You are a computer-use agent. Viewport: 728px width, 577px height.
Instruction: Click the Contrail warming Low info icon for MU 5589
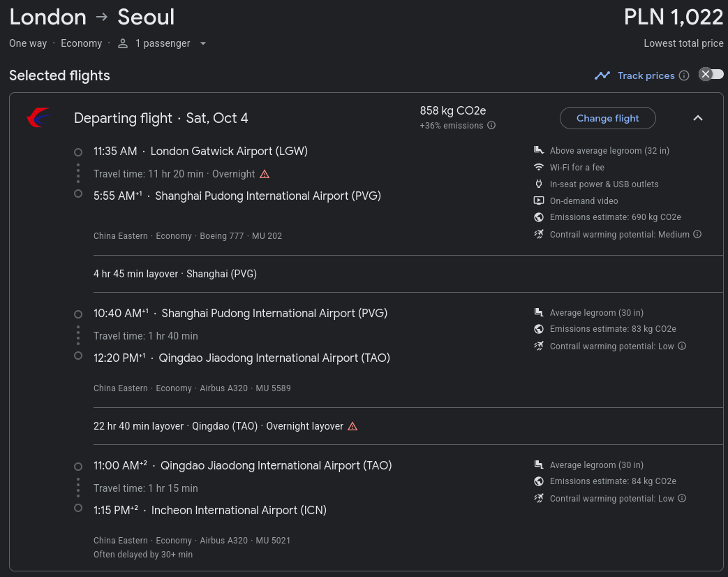pyautogui.click(x=681, y=346)
